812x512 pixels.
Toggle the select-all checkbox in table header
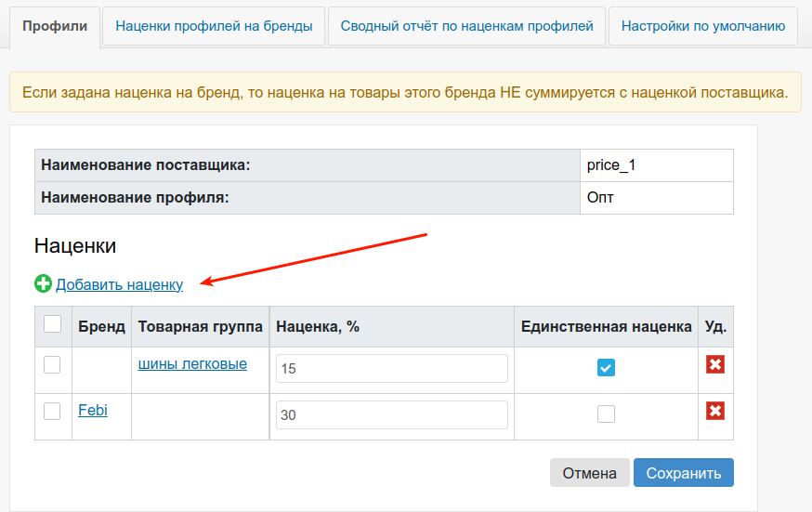coord(52,324)
